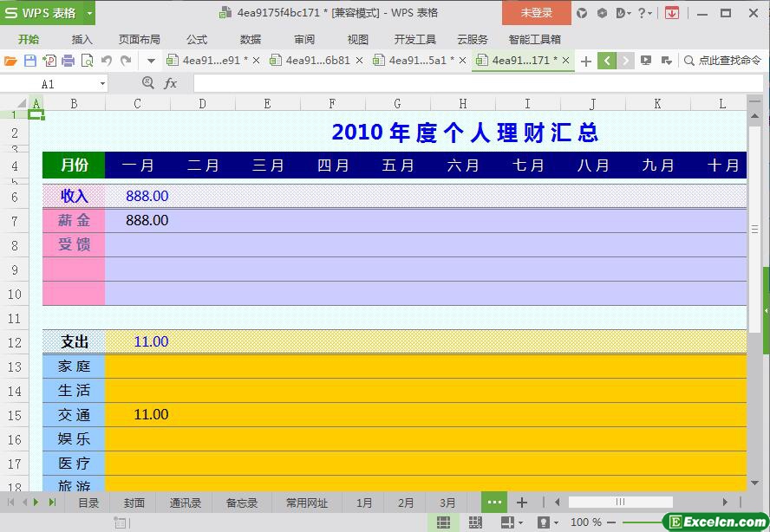Click the Open folder icon in toolbar
Screen dimensions: 770x532
[10, 61]
